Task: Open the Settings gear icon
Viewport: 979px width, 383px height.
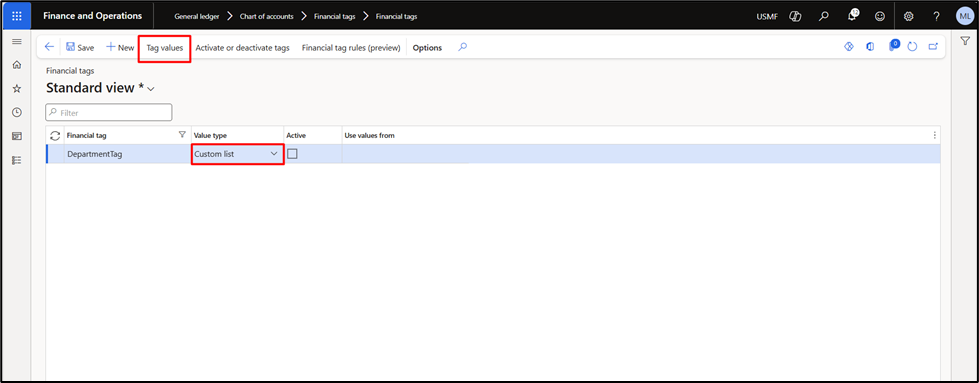Action: click(908, 17)
